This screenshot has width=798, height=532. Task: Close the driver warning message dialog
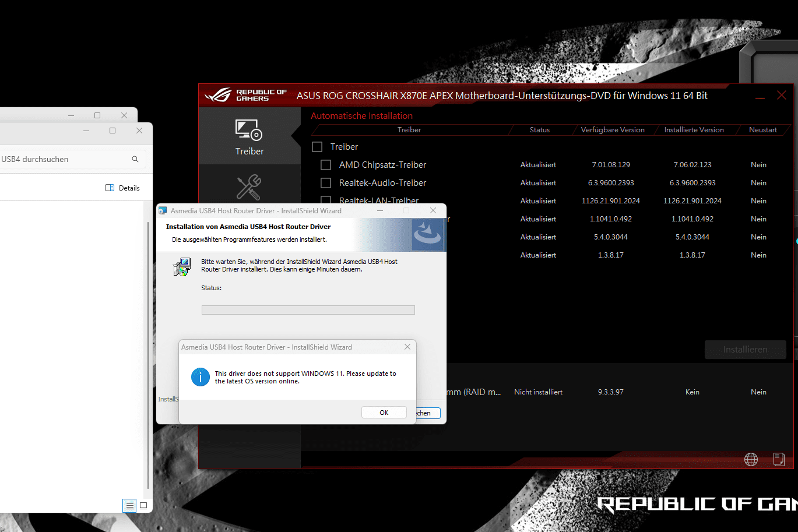coord(407,347)
